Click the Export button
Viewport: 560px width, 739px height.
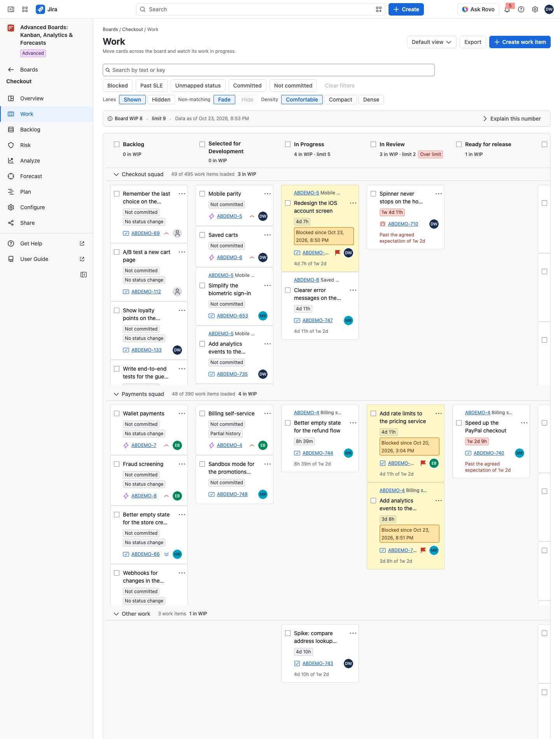pyautogui.click(x=472, y=42)
